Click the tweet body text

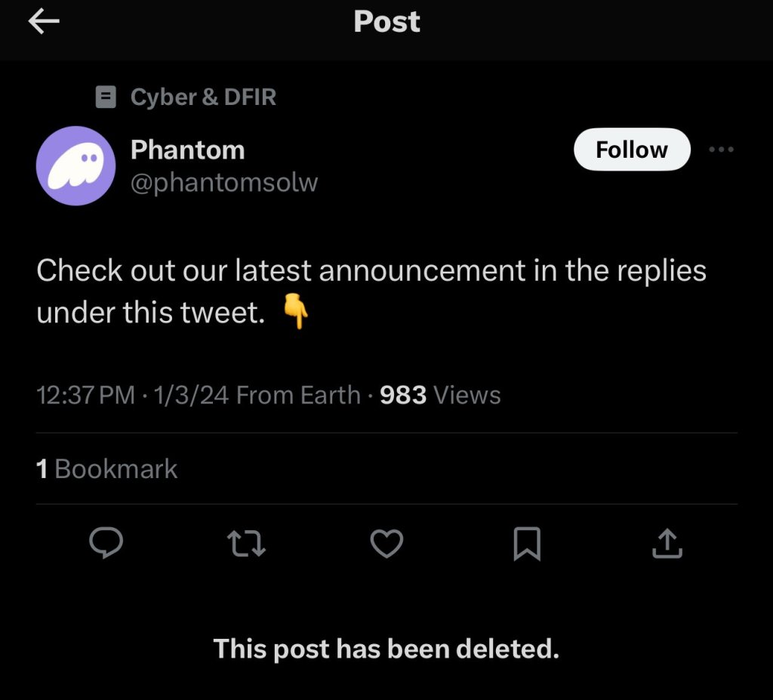coord(372,270)
